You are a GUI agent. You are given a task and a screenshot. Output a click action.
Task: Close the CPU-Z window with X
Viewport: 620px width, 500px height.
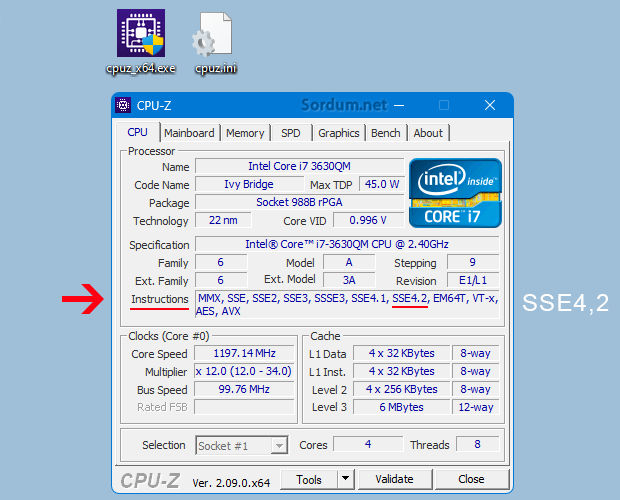tap(490, 105)
